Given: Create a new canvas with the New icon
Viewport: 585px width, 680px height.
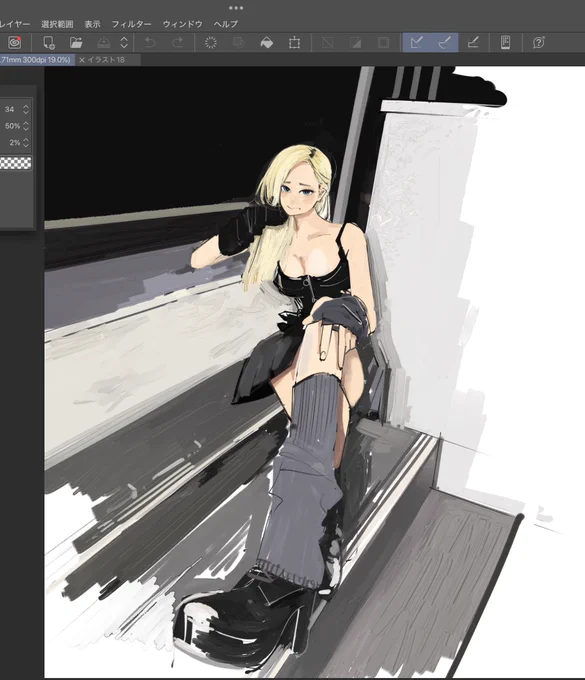Looking at the screenshot, I should [x=49, y=42].
